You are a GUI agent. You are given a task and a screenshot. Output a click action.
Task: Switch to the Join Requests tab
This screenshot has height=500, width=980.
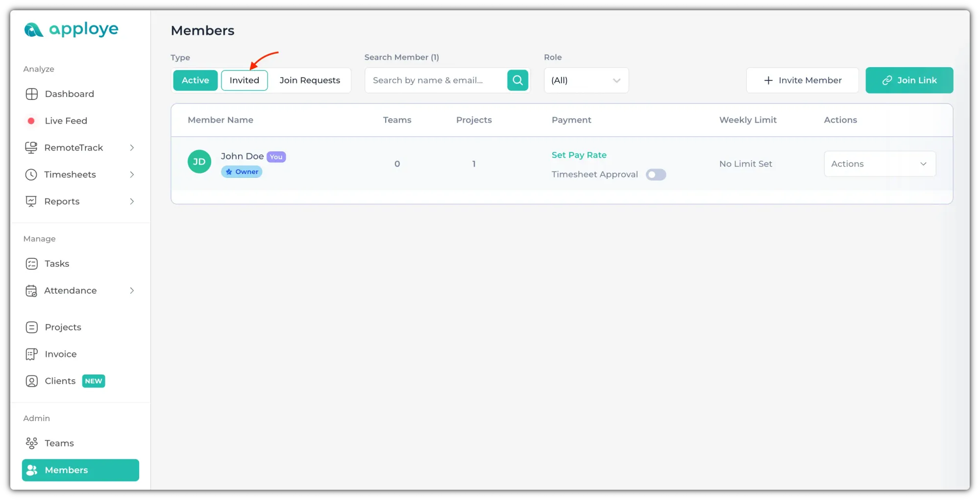(310, 80)
